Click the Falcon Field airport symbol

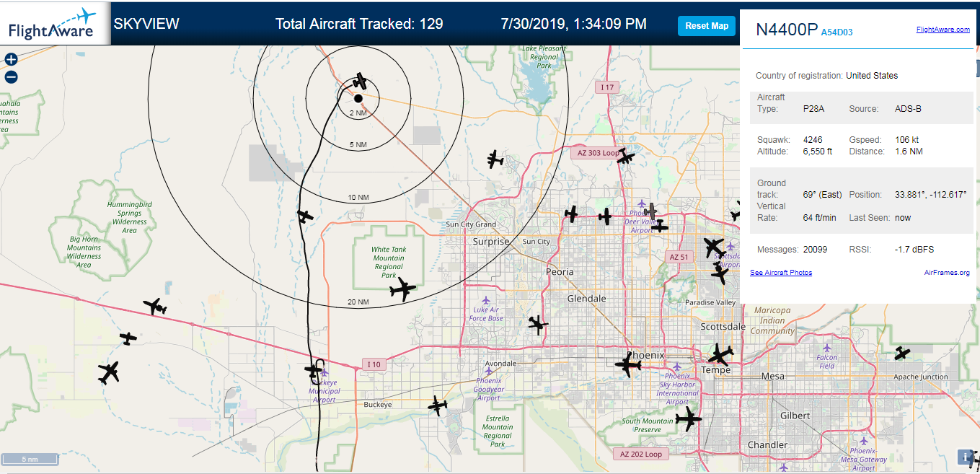click(x=826, y=346)
